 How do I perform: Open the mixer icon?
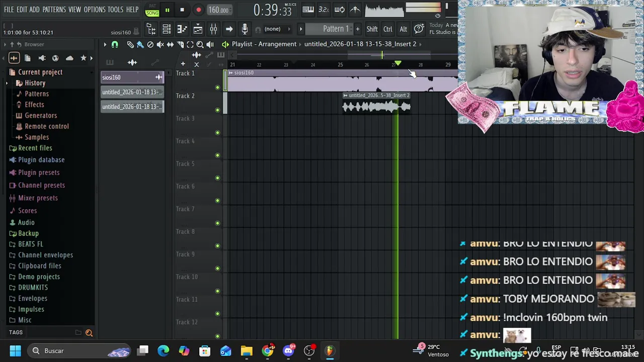pos(213,29)
